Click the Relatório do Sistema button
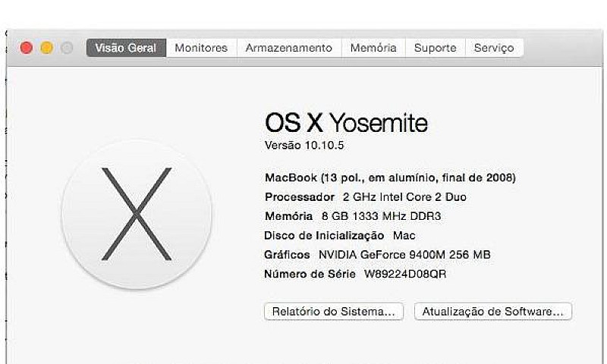This screenshot has width=607, height=364. [334, 312]
